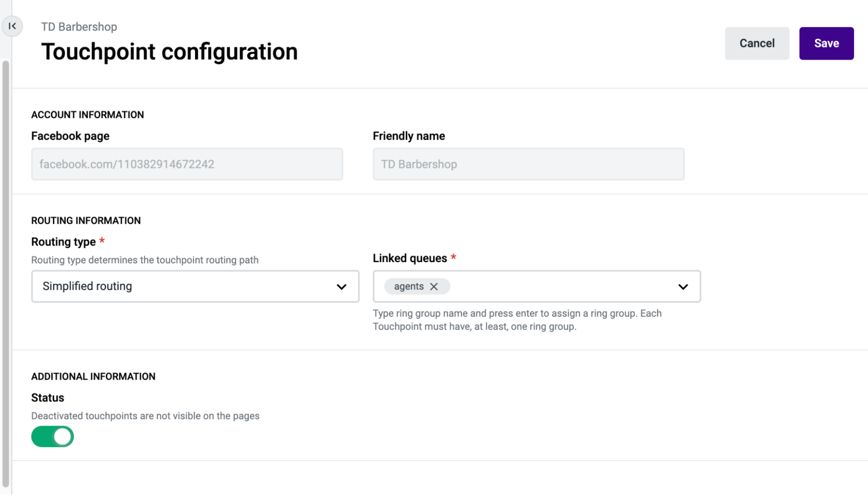Click the Cancel button
868x495 pixels.
757,43
